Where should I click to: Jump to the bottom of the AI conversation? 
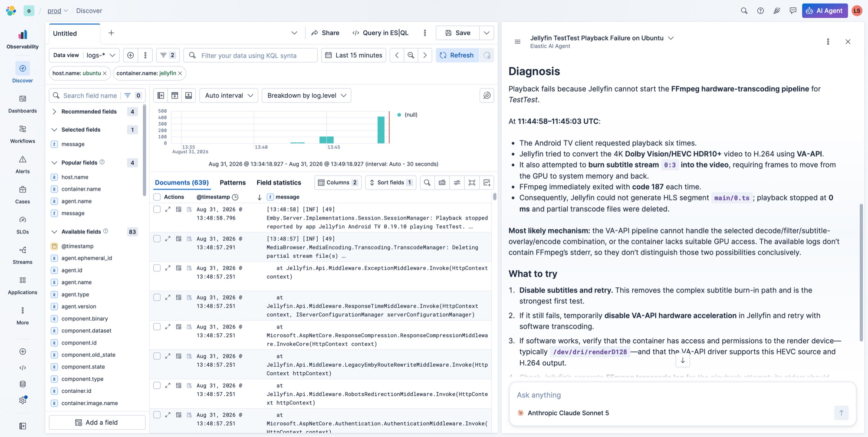[x=683, y=360]
